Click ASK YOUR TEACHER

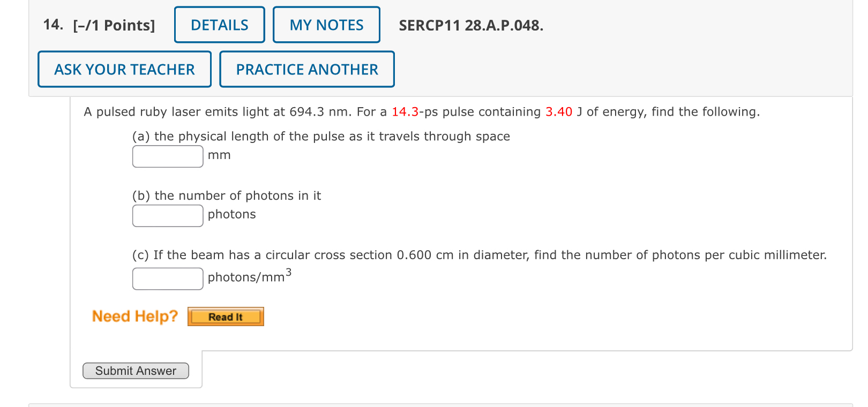click(124, 69)
